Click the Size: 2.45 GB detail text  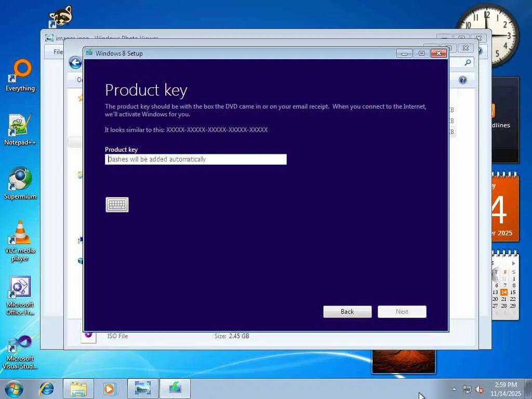click(232, 336)
